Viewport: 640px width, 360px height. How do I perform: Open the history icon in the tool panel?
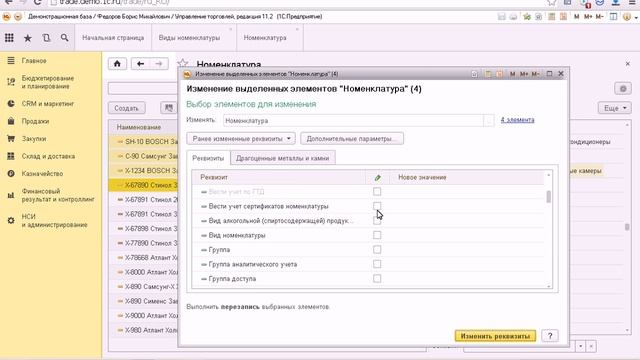click(x=46, y=38)
